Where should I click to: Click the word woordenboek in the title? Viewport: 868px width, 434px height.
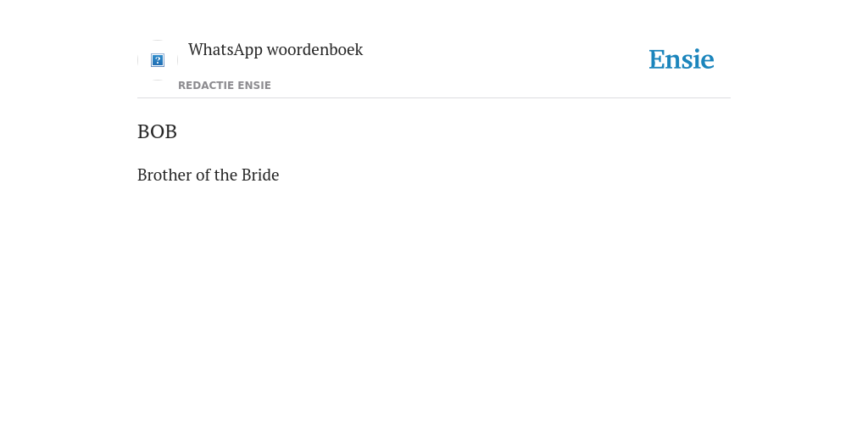pyautogui.click(x=315, y=50)
